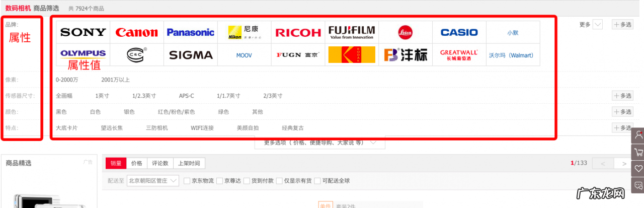Filter feature 经典复古

(x=293, y=128)
